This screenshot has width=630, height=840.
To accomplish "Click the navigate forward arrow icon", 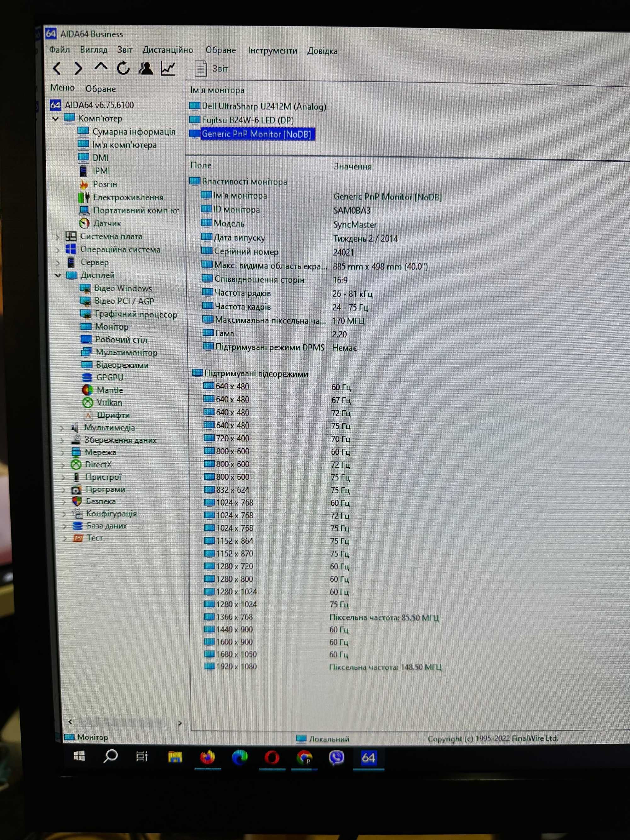I will (x=67, y=68).
